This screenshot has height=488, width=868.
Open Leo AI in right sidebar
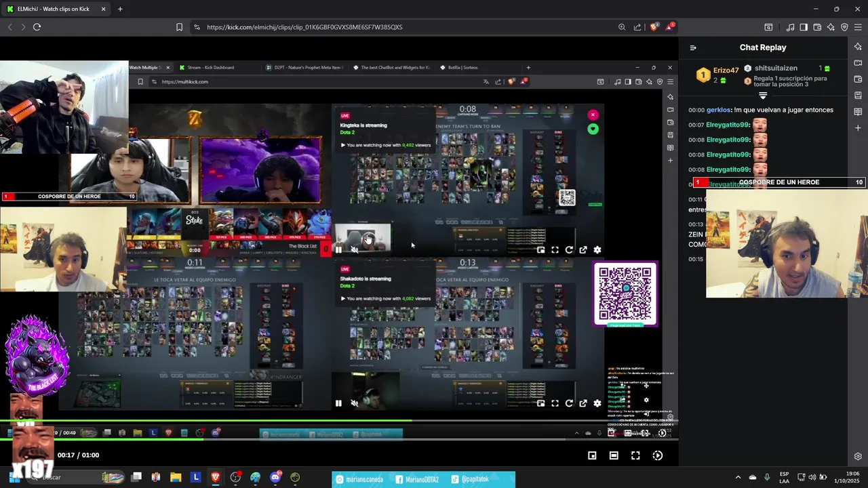coord(858,47)
